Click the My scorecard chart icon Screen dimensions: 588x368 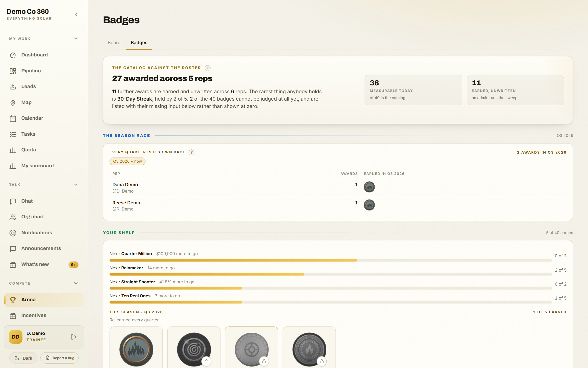pos(13,166)
